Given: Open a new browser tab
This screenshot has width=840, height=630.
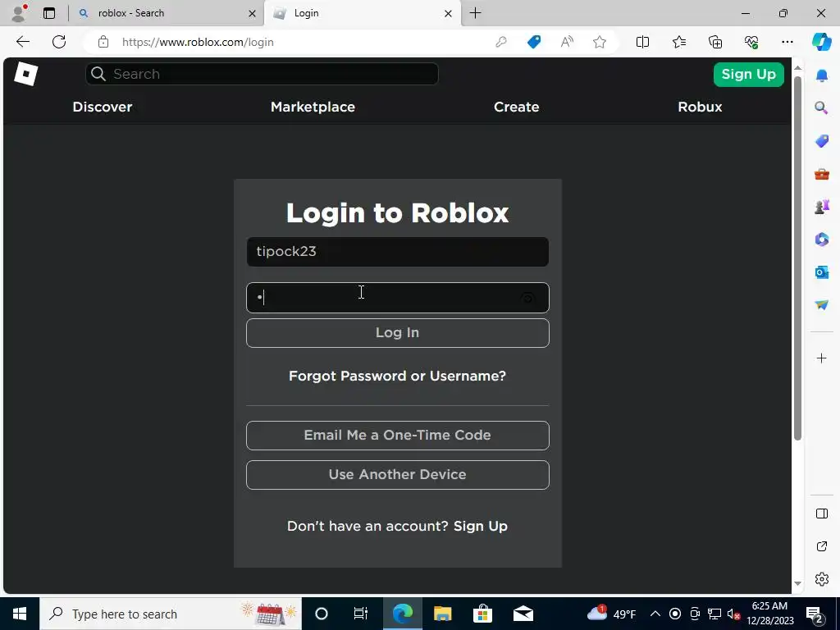Looking at the screenshot, I should pyautogui.click(x=475, y=13).
